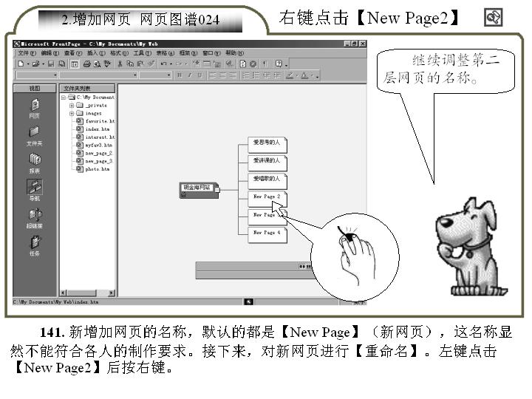Open 格式(O) menu
Image resolution: width=532 pixels, height=399 pixels.
point(119,53)
